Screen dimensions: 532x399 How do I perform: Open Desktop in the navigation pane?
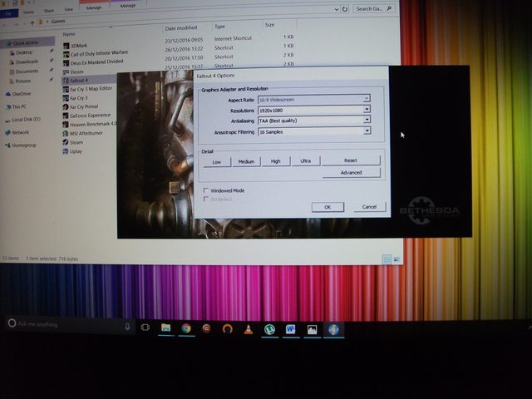[24, 52]
